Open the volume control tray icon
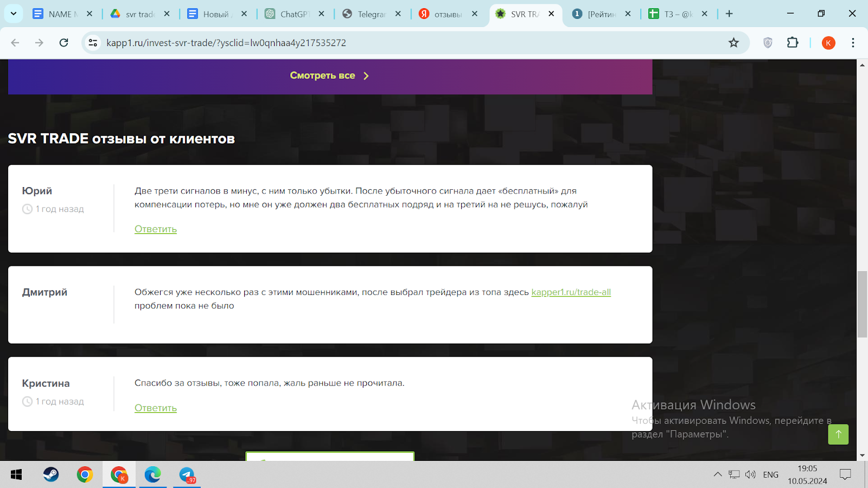This screenshot has width=868, height=488. (750, 475)
